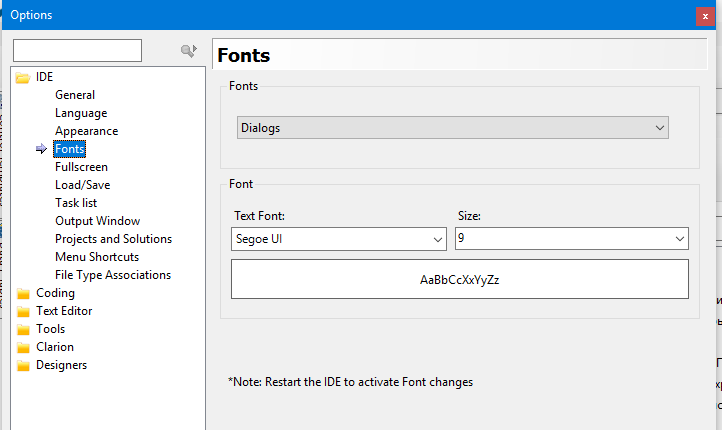Select General in the options tree
The height and width of the screenshot is (430, 722).
coord(75,95)
